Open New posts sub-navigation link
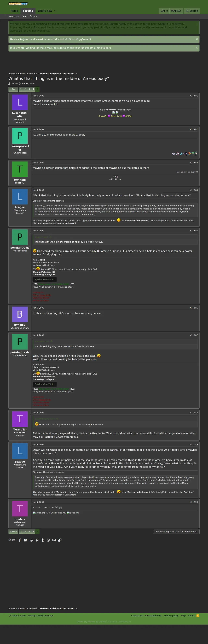 point(14,16)
